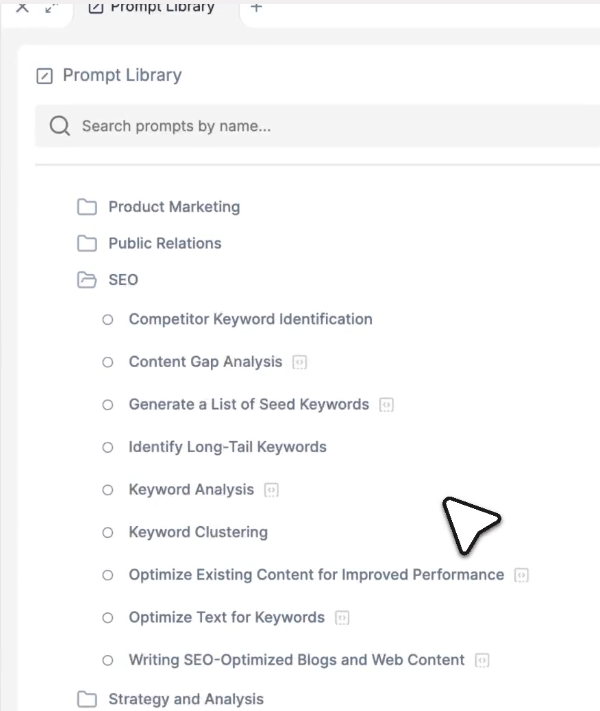600x711 pixels.
Task: Click icon after Writing SEO-Optimized Blogs and Web Content
Action: point(482,660)
